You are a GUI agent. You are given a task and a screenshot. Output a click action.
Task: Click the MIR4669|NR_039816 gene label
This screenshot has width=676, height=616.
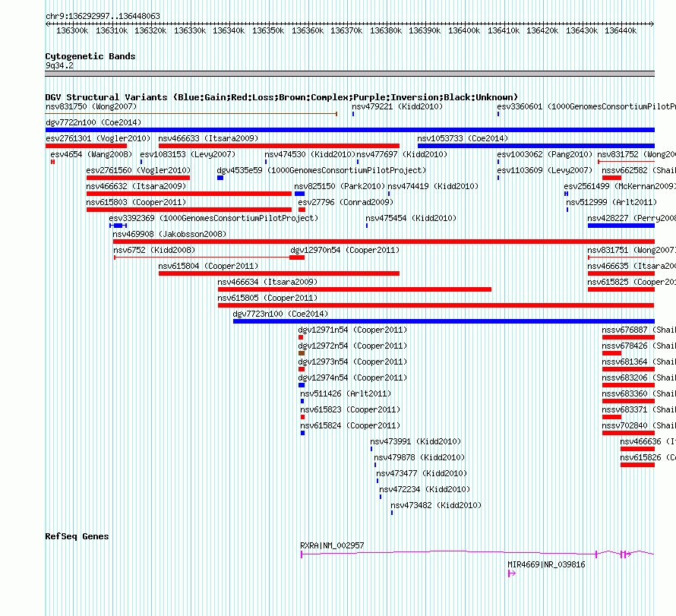tap(546, 564)
